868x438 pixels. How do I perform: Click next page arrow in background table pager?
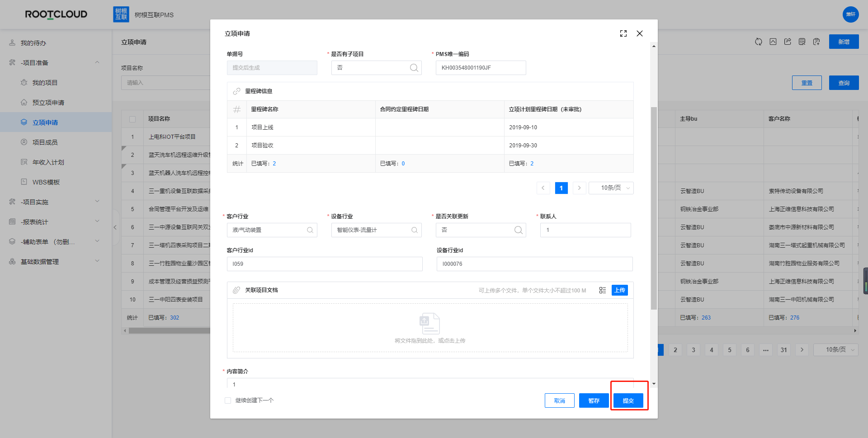802,350
